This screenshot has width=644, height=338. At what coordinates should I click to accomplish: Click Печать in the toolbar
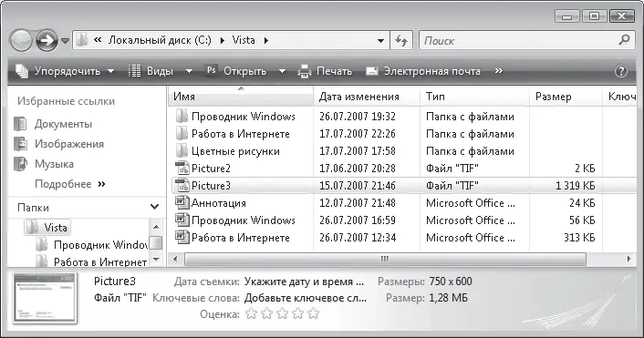[x=325, y=71]
